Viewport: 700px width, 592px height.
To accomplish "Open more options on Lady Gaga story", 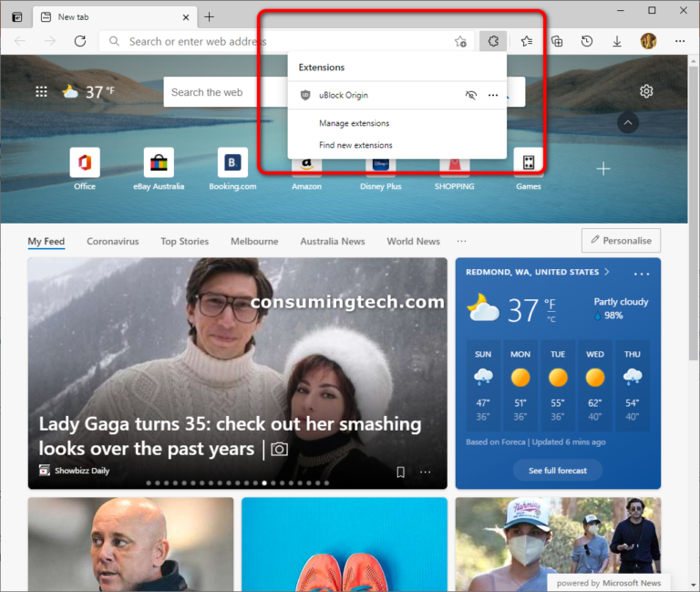I will click(425, 473).
